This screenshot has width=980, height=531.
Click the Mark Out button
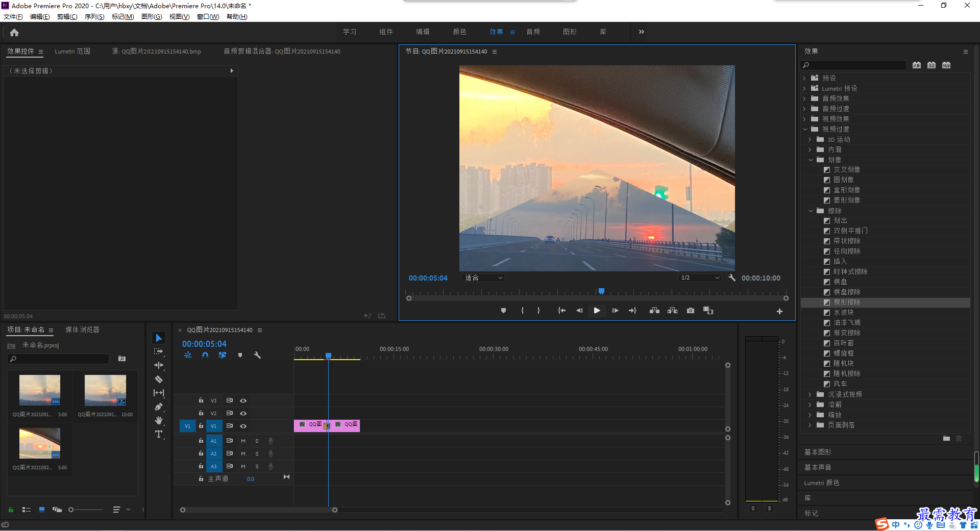pos(538,311)
